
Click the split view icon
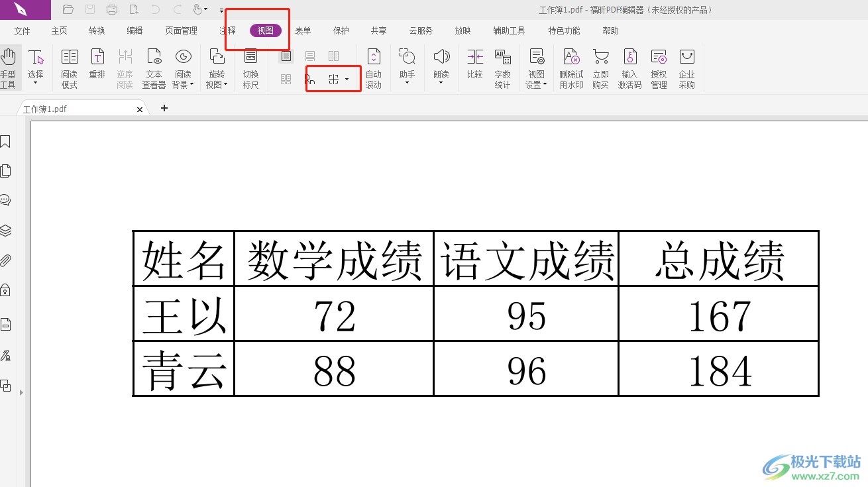point(333,80)
